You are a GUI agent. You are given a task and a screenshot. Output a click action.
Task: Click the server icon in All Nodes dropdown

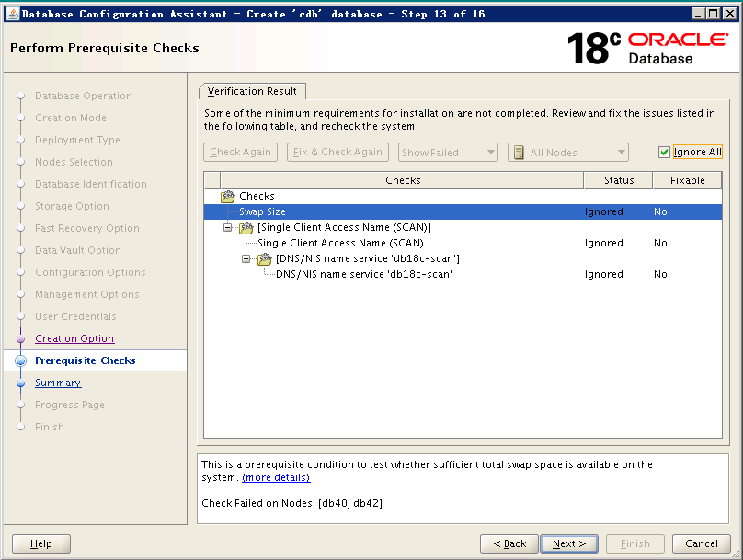pyautogui.click(x=519, y=153)
